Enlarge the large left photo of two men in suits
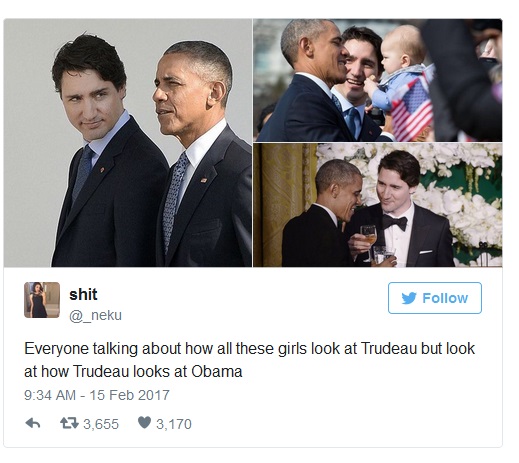This screenshot has width=519, height=463. 128,143
